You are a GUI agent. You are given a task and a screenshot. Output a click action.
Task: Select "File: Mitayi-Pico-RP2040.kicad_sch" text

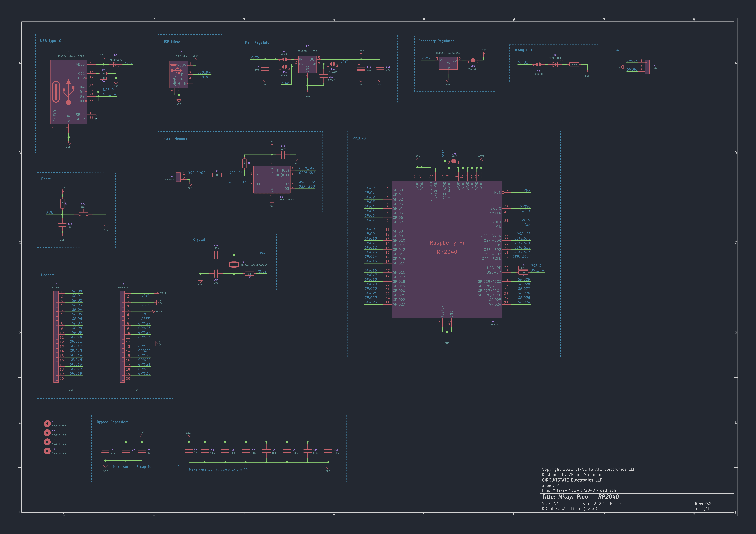pyautogui.click(x=579, y=490)
